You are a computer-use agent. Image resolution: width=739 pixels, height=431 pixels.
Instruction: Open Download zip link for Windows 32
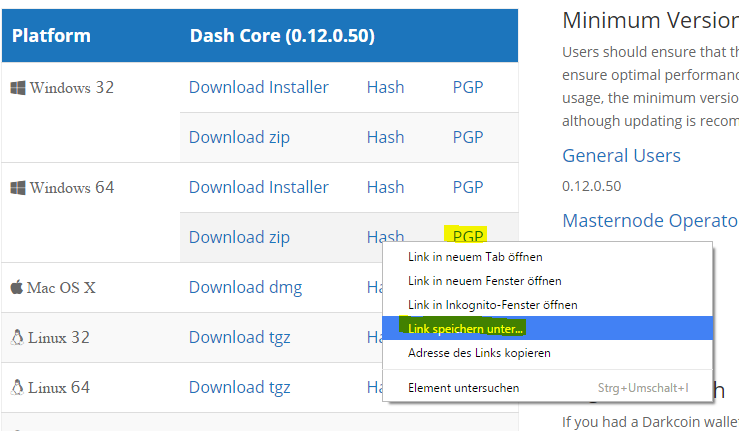(239, 137)
